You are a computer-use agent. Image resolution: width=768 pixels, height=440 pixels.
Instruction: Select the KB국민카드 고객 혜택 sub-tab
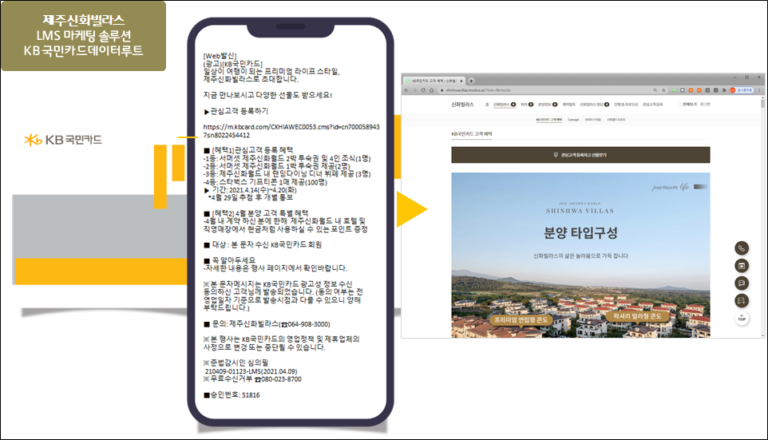tap(549, 120)
